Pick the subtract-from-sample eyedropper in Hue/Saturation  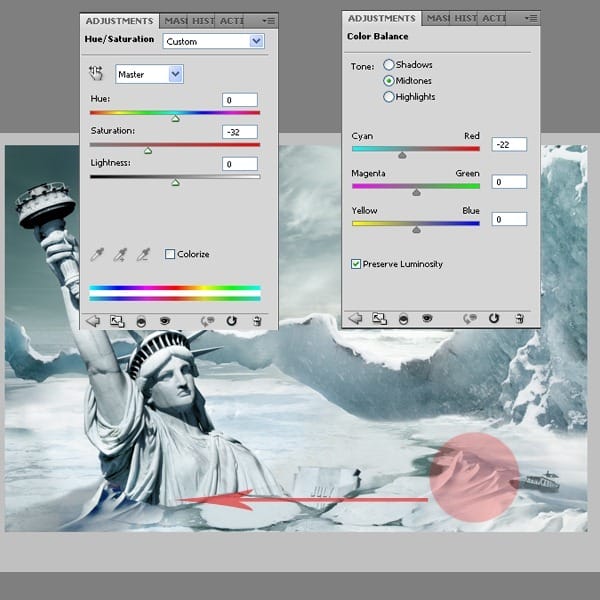[143, 254]
